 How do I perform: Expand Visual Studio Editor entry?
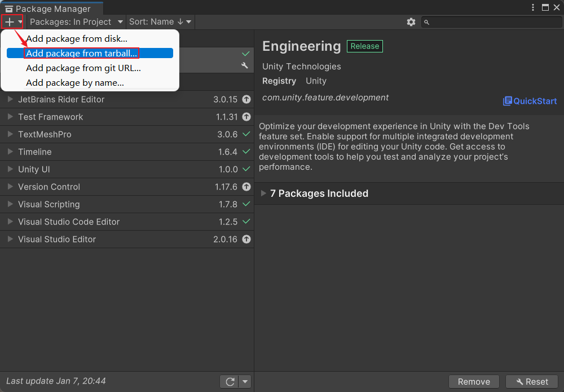coord(10,239)
